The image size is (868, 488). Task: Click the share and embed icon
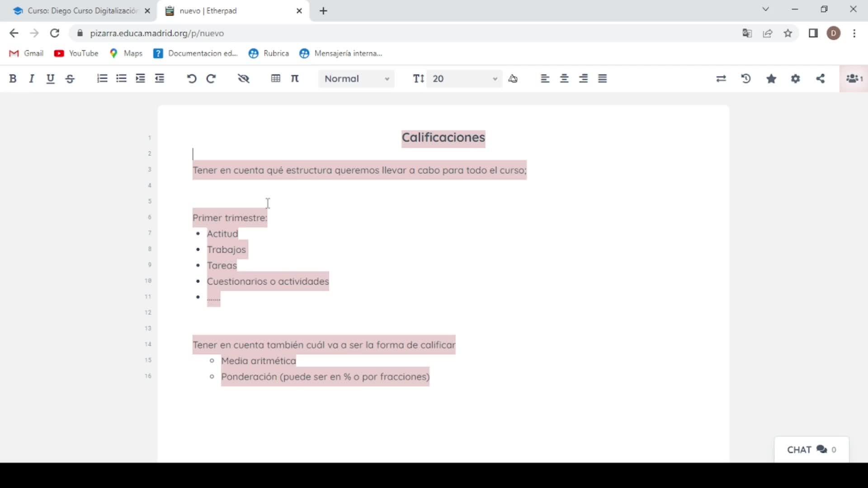tap(821, 79)
